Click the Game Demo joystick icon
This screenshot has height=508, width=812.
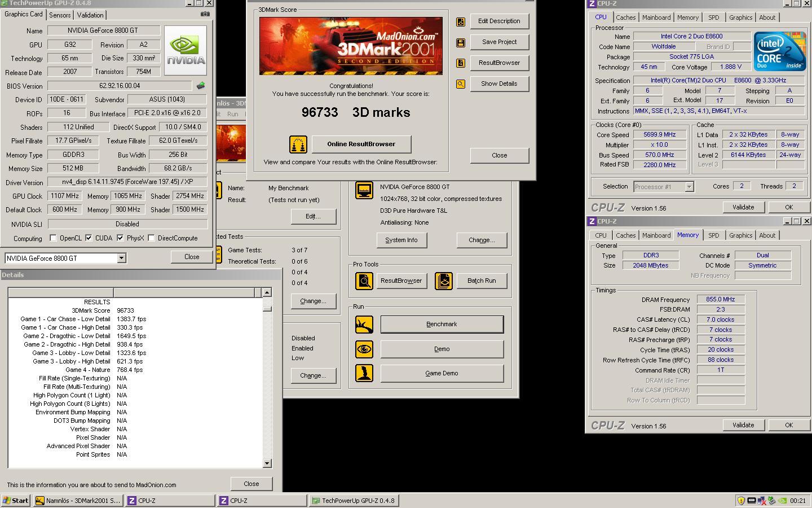364,373
